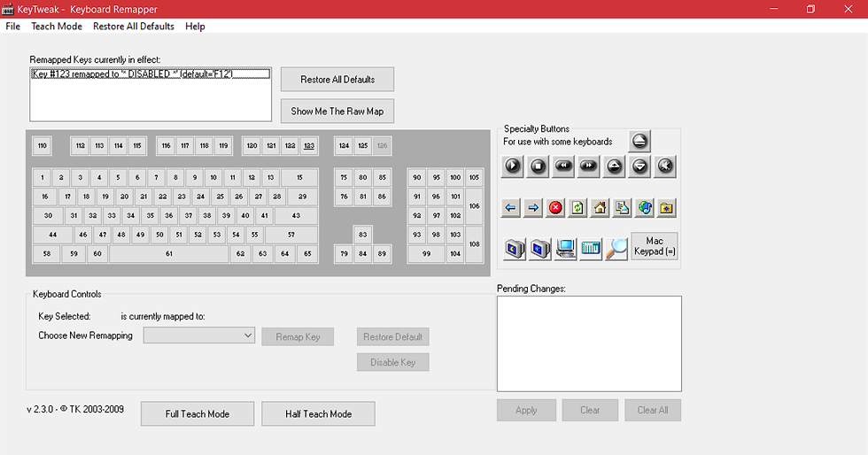Select keyboard key 1

pyautogui.click(x=43, y=178)
